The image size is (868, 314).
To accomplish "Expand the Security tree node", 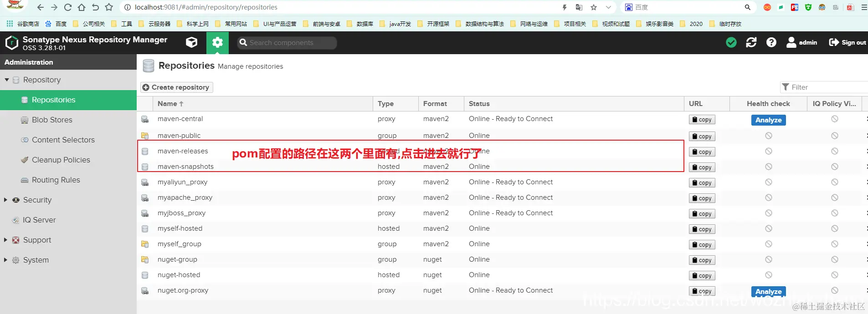I will pos(5,200).
